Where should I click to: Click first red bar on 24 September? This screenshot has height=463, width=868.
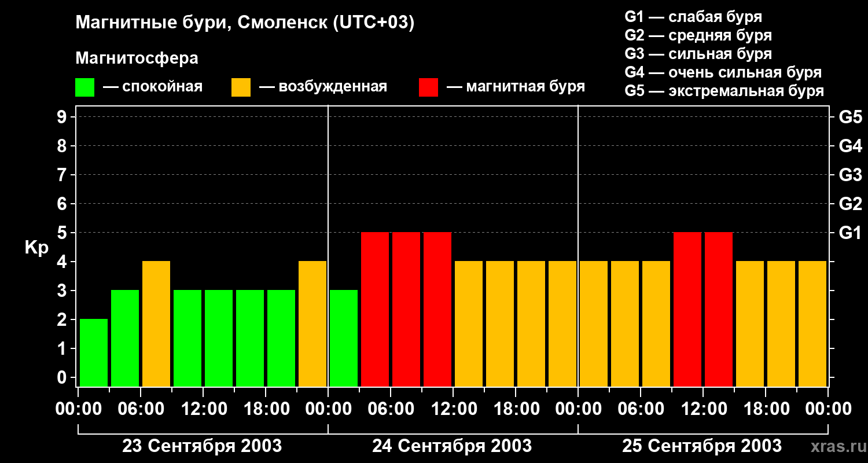(375, 309)
